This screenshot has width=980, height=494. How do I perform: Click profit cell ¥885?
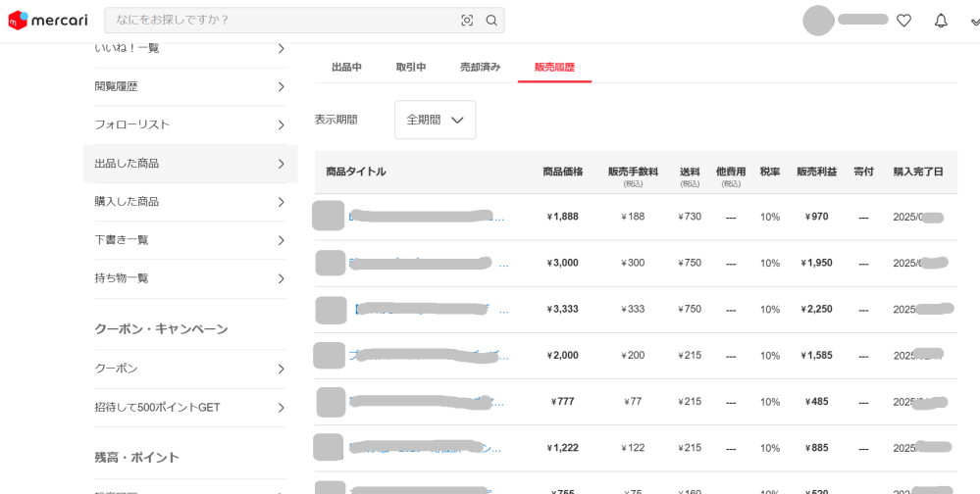point(816,448)
